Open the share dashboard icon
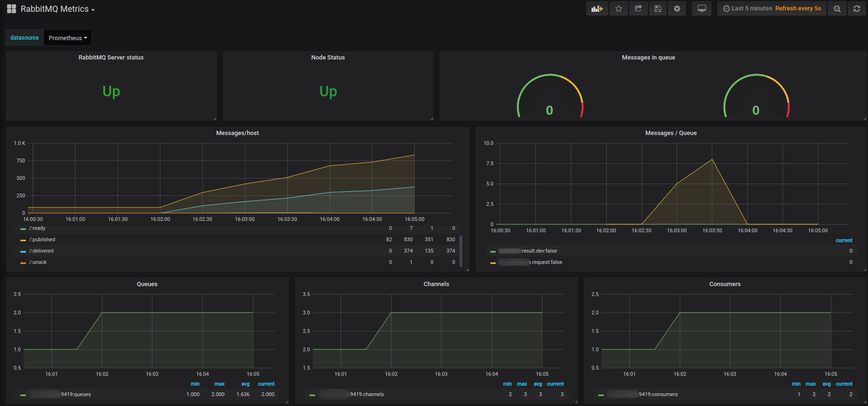Image resolution: width=868 pixels, height=406 pixels. (638, 8)
